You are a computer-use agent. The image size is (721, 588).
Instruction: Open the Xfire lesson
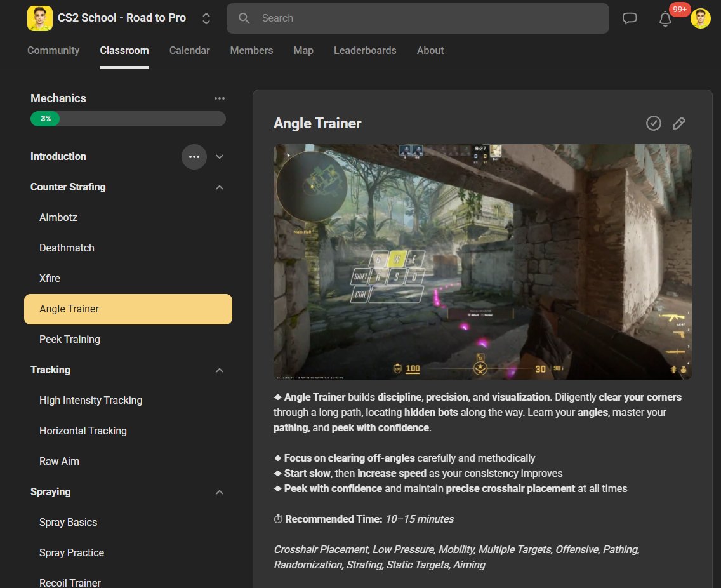[x=128, y=278]
